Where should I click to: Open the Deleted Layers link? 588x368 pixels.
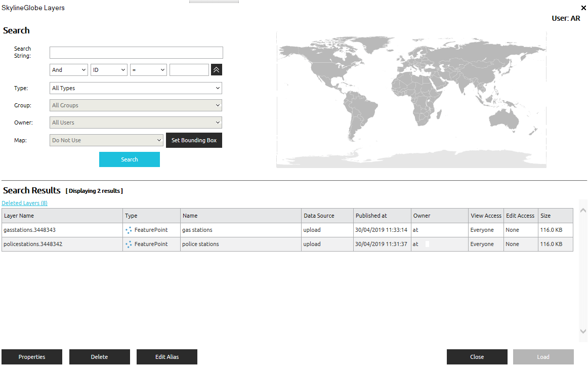coord(24,202)
